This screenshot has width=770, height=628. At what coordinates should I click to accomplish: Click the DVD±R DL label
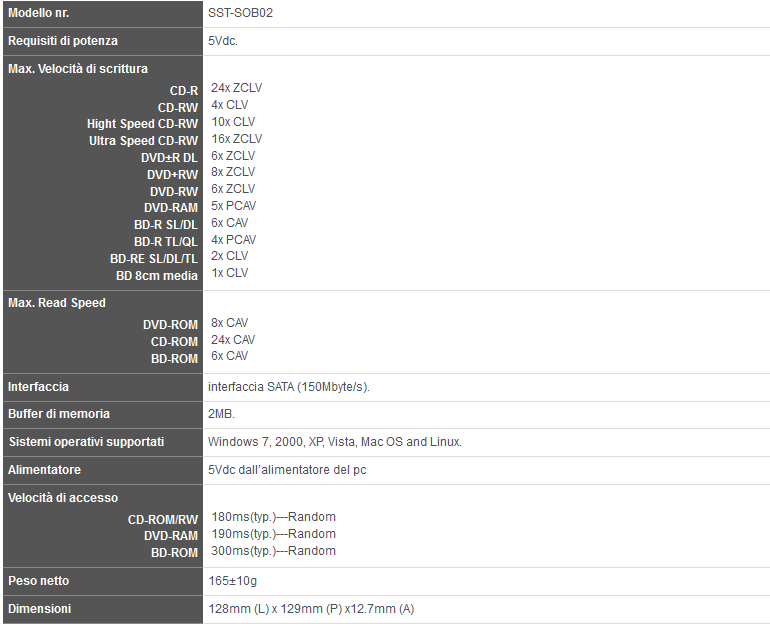point(169,158)
